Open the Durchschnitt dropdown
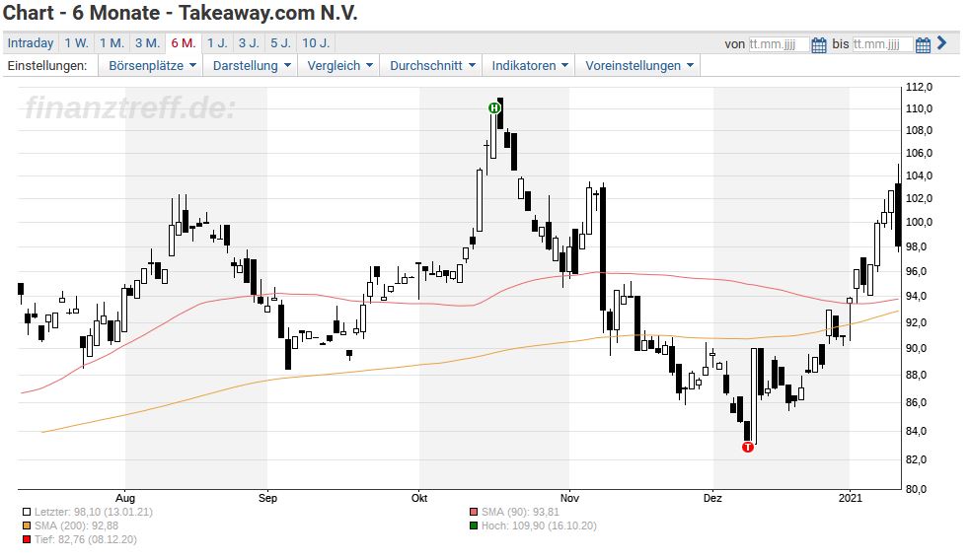This screenshot has height=560, width=970. [x=432, y=65]
